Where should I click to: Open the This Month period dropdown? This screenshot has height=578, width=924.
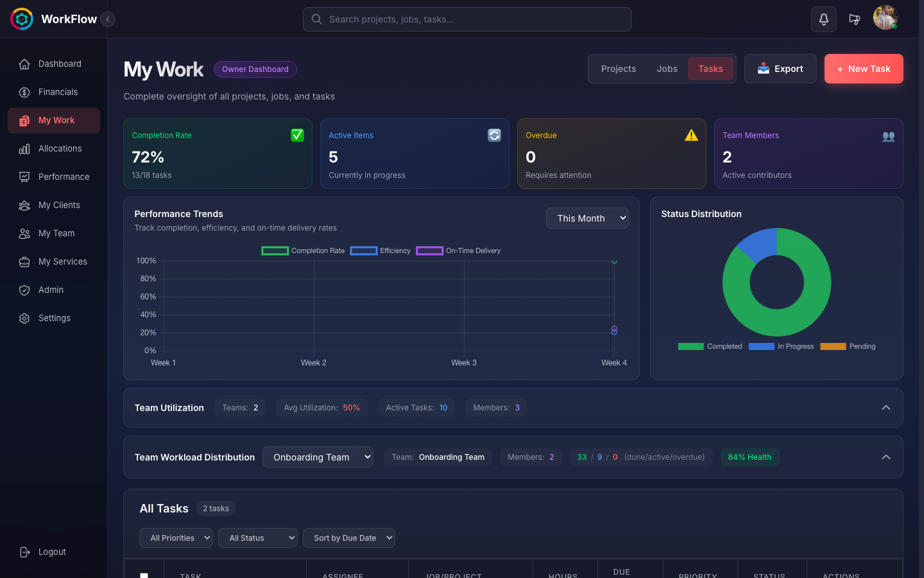pyautogui.click(x=587, y=218)
